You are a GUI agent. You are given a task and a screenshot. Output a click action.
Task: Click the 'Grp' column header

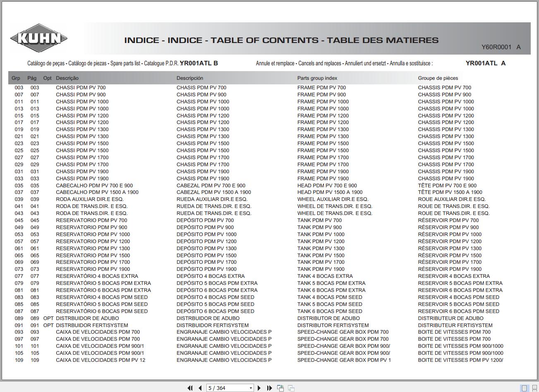coord(16,78)
